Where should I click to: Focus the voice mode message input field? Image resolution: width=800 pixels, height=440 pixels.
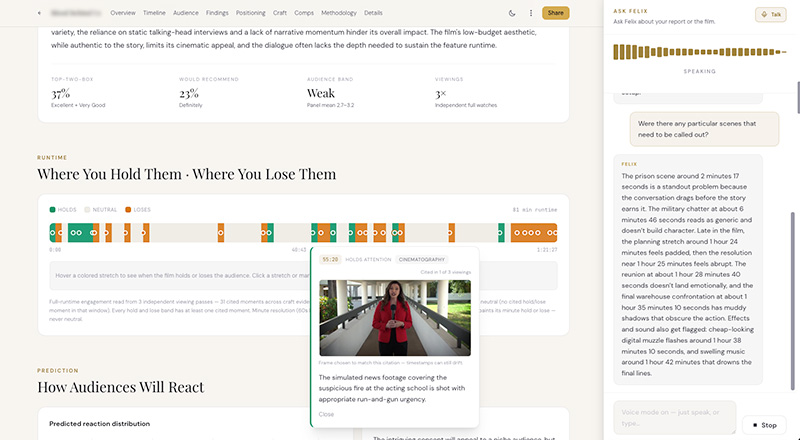tap(674, 418)
